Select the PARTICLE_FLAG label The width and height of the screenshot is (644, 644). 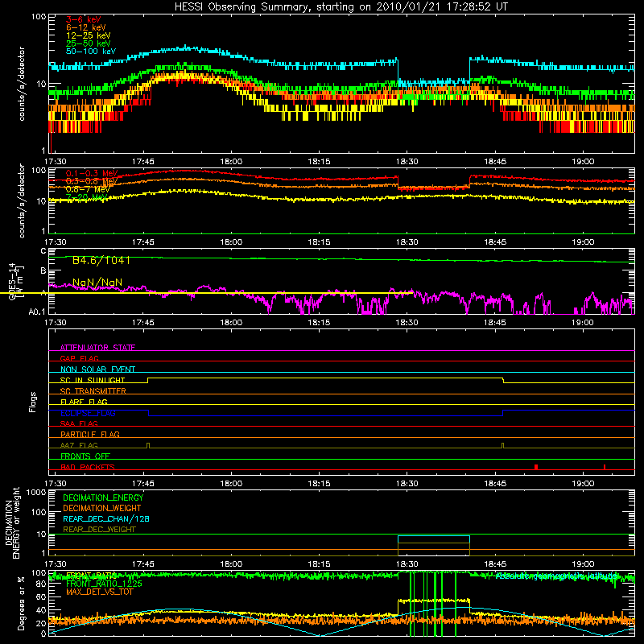click(90, 435)
